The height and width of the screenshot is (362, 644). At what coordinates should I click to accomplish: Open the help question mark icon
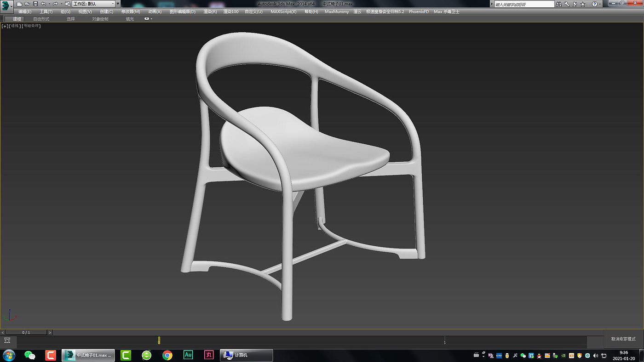click(x=594, y=4)
